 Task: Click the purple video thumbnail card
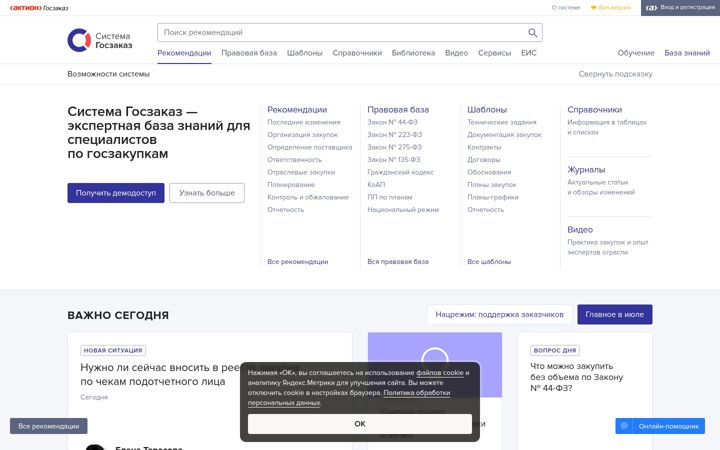[434, 365]
